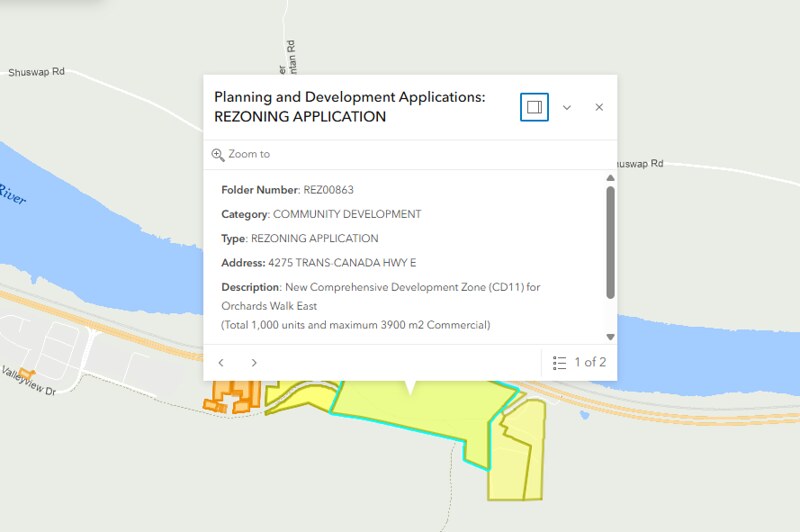Go to the previous feature arrow
The image size is (800, 532).
(221, 363)
